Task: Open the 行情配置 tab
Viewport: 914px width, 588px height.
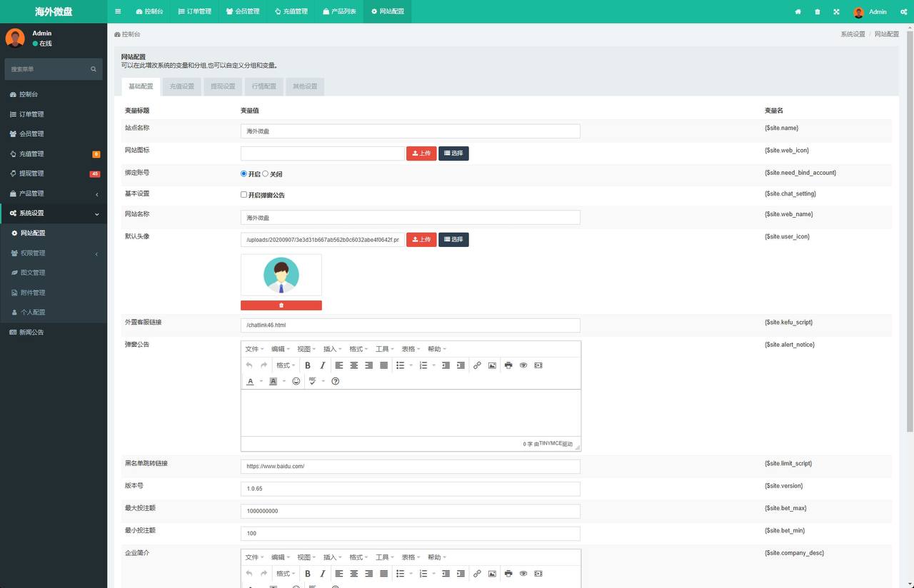Action: 263,86
